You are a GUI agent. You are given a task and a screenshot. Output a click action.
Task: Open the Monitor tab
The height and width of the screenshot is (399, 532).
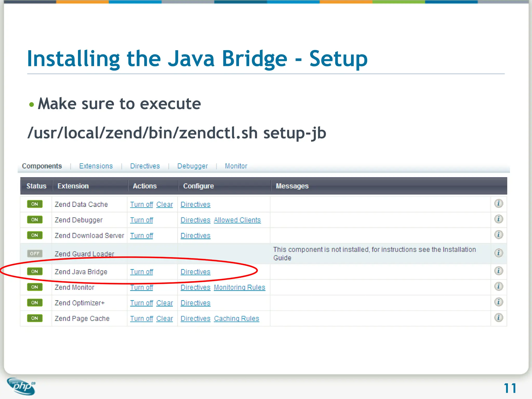236,166
